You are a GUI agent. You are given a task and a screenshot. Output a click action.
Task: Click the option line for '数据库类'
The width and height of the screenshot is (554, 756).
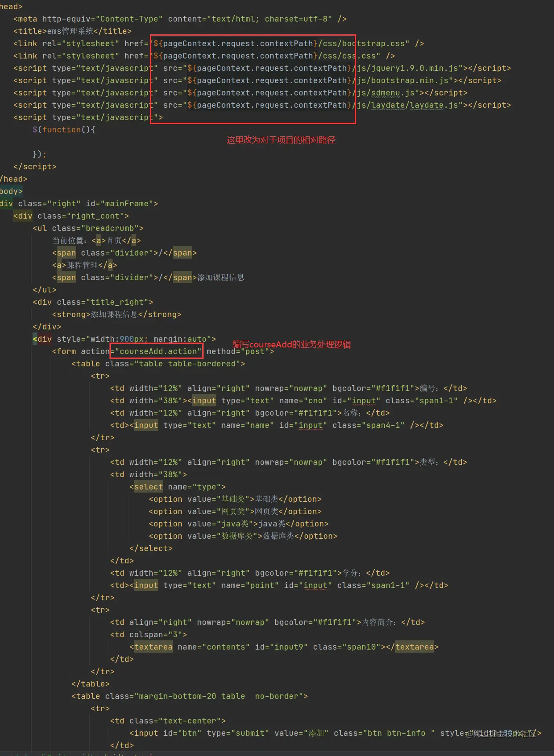243,536
